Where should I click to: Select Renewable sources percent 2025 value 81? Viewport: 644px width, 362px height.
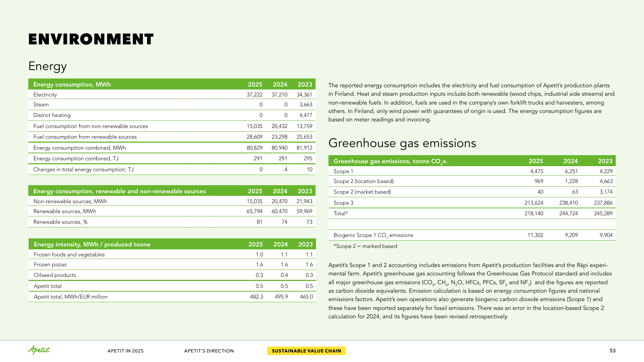[x=260, y=222]
